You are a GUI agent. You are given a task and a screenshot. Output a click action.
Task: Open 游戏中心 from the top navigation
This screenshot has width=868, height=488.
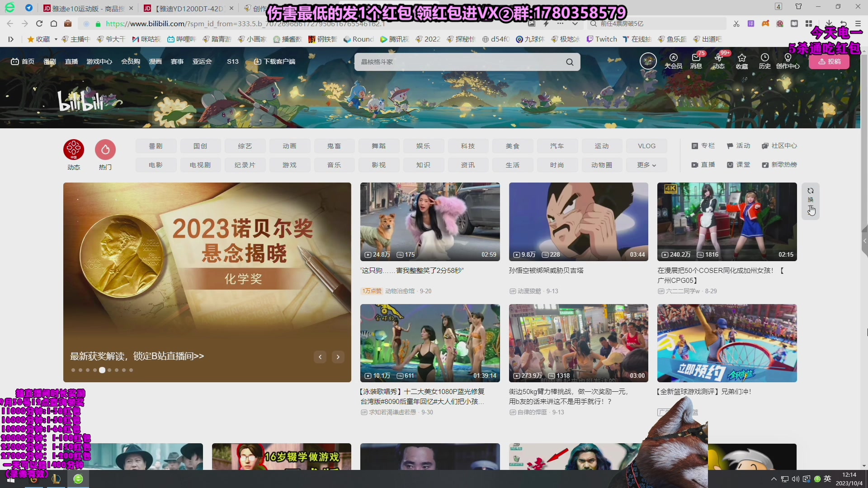[99, 61]
